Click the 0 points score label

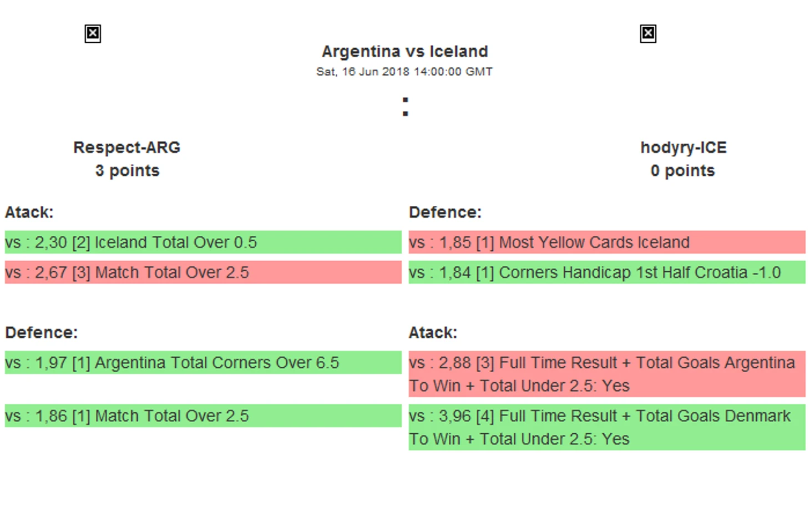pos(682,171)
